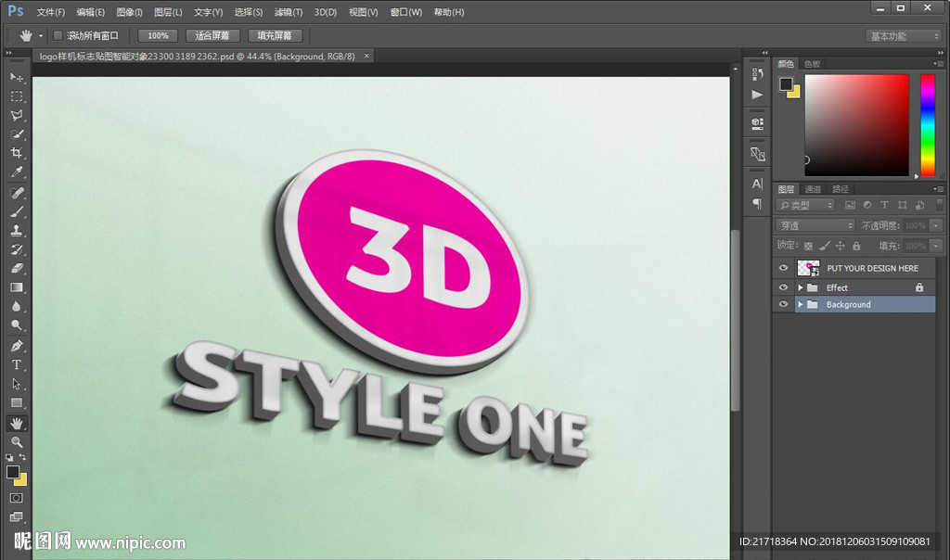Expand the Background layer group

[x=801, y=304]
